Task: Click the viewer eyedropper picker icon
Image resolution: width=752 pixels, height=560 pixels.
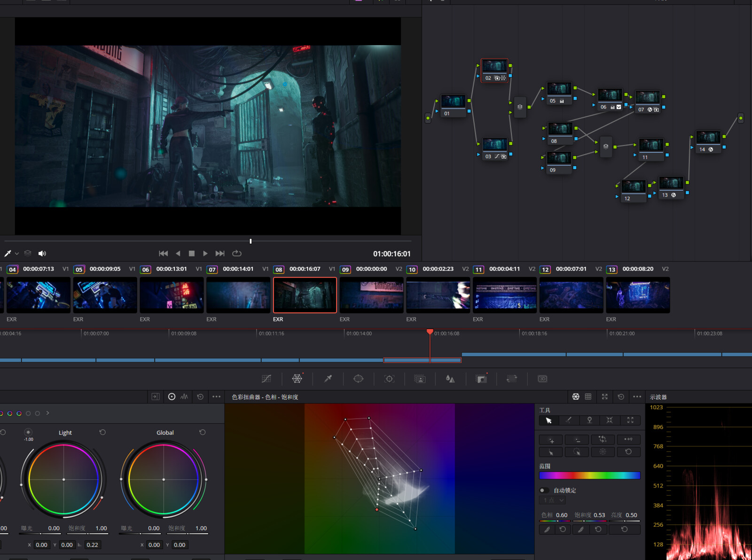Action: pyautogui.click(x=8, y=254)
